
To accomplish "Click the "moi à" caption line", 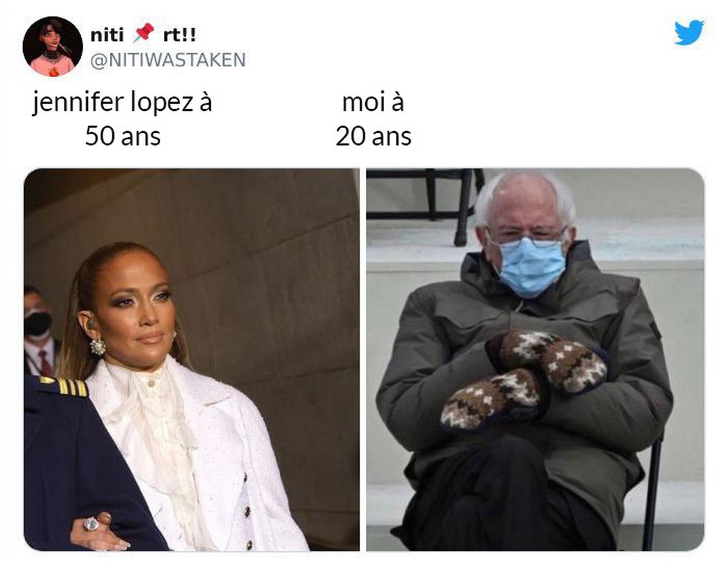I will pos(373,104).
